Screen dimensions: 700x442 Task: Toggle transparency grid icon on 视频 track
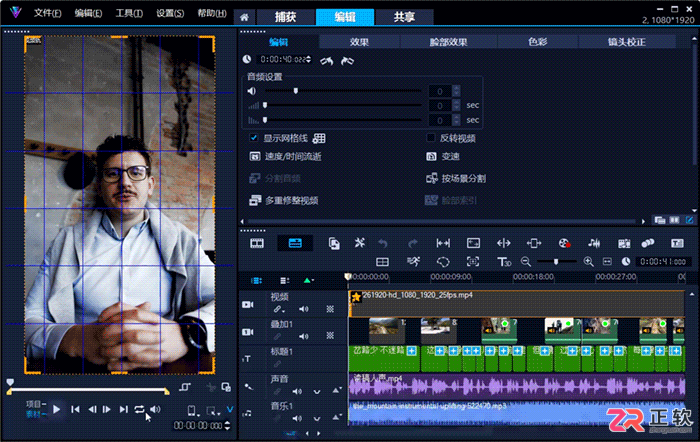[x=330, y=309]
